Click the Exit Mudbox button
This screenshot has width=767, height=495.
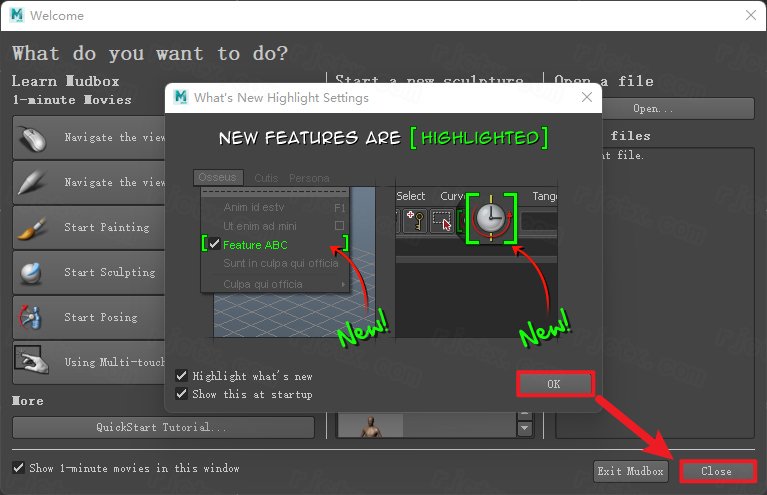pos(631,472)
